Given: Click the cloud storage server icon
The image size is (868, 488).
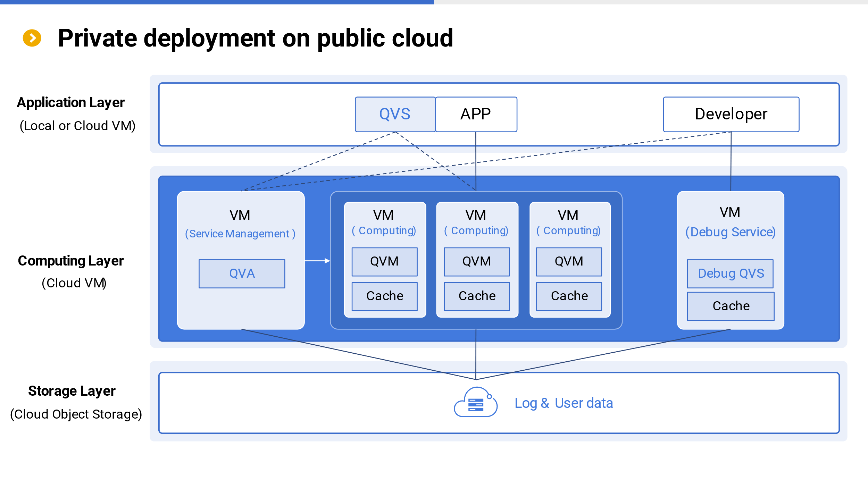Looking at the screenshot, I should tap(476, 403).
